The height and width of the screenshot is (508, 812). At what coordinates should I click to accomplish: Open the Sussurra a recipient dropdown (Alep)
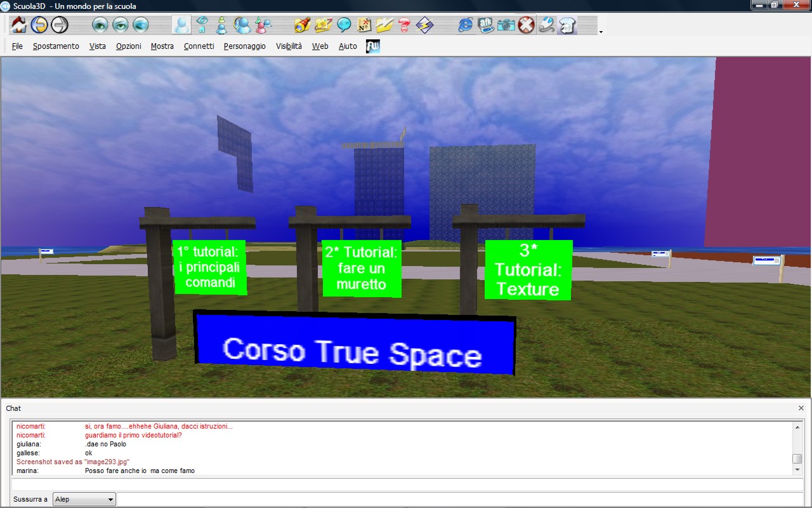coord(84,499)
